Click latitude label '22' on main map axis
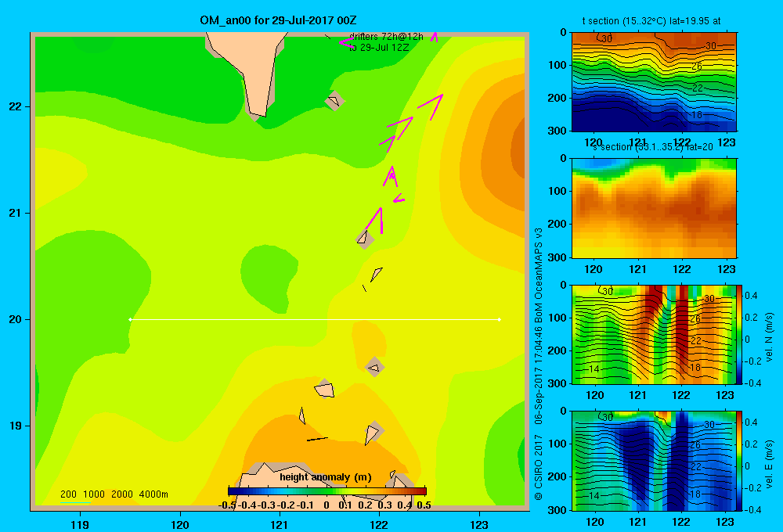 coord(16,107)
